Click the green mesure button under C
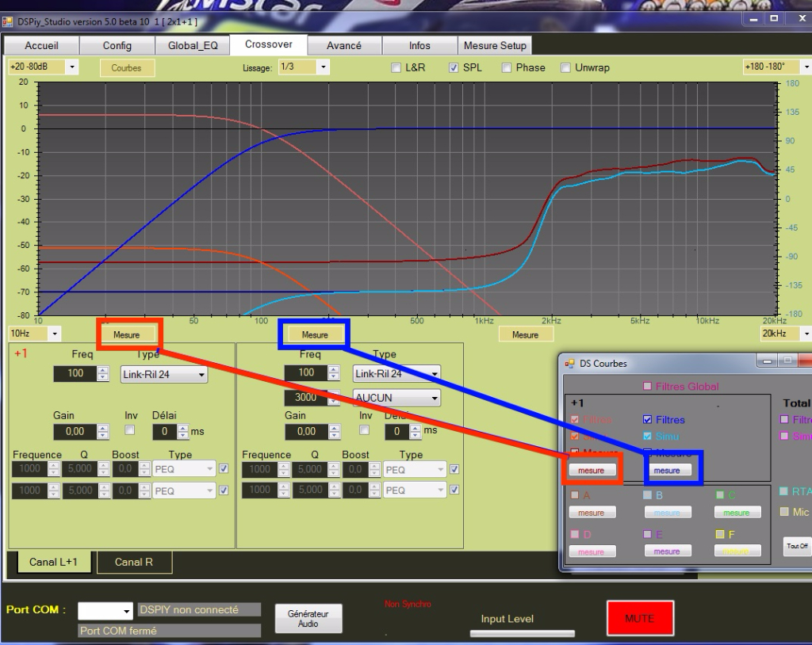 736,513
